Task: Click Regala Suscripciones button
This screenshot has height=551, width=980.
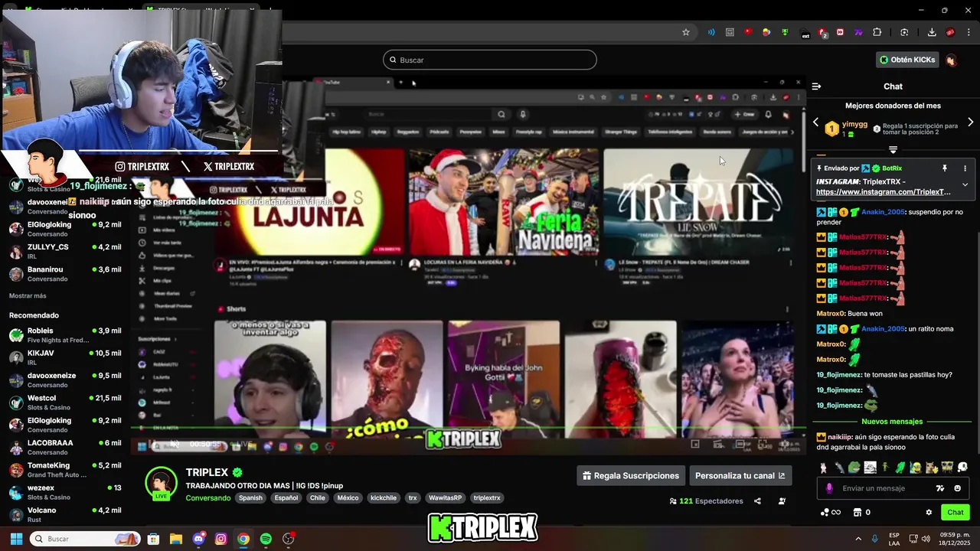Action: pyautogui.click(x=631, y=476)
